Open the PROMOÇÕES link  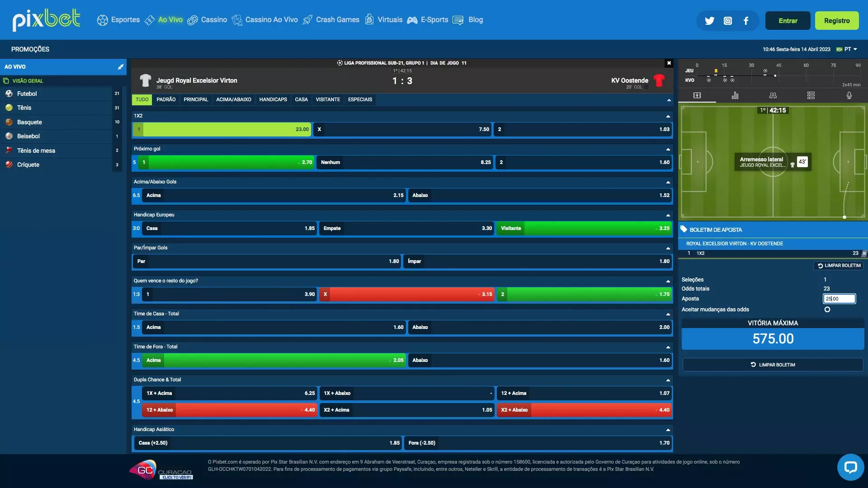click(x=30, y=49)
